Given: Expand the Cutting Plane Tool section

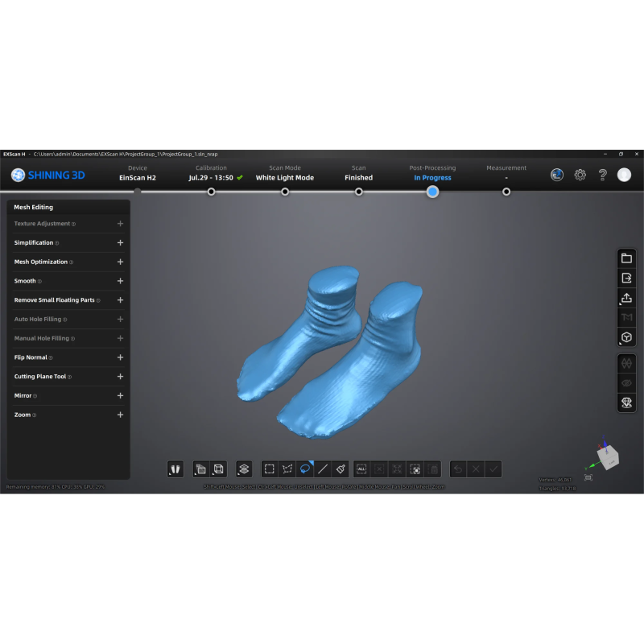Looking at the screenshot, I should point(120,376).
